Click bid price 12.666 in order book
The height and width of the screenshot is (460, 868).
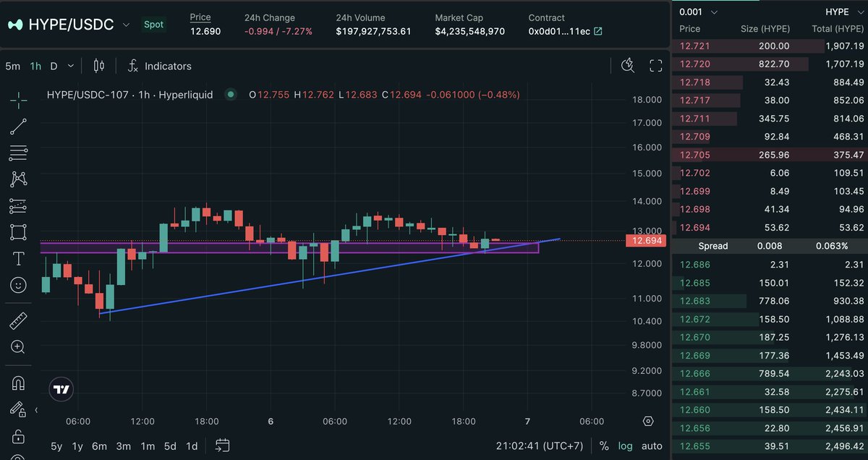pyautogui.click(x=694, y=374)
